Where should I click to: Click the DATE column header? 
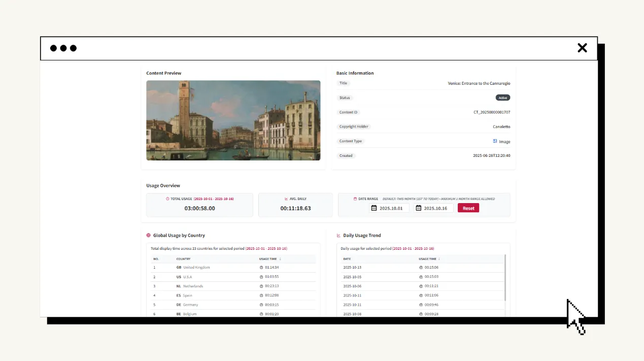point(347,259)
